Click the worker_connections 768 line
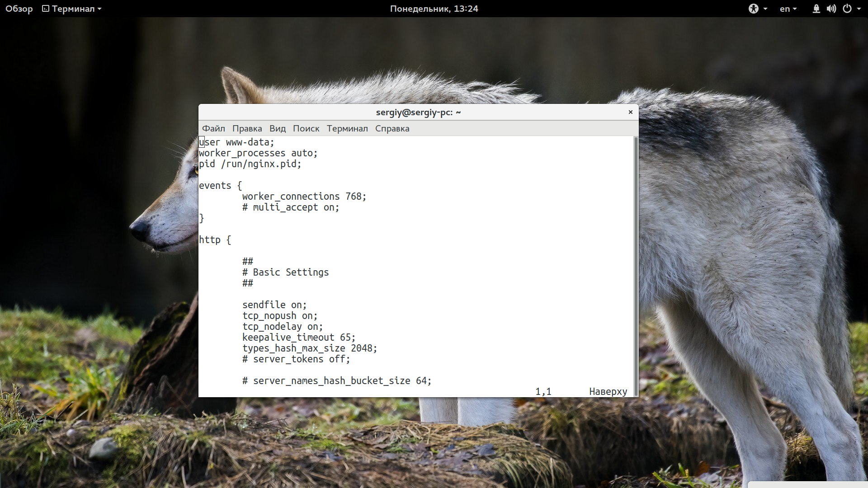 click(x=304, y=197)
